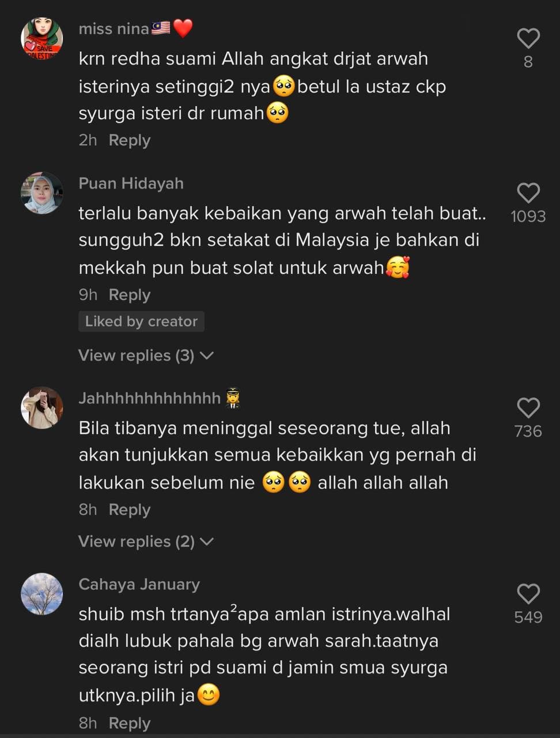Image resolution: width=560 pixels, height=738 pixels.
Task: Open Jahhhhhhhhhhhhh's profile avatar
Action: [42, 408]
